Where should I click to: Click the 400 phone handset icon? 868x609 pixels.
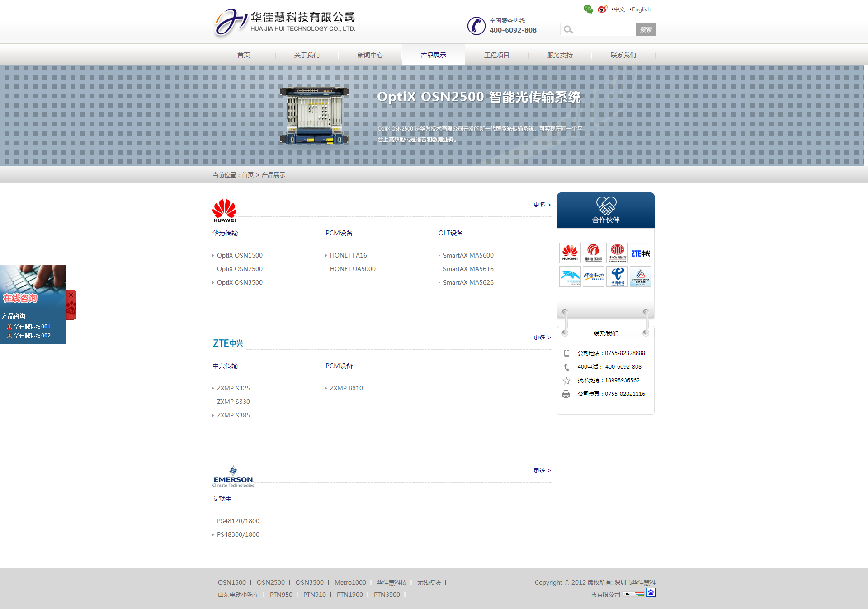(x=566, y=367)
